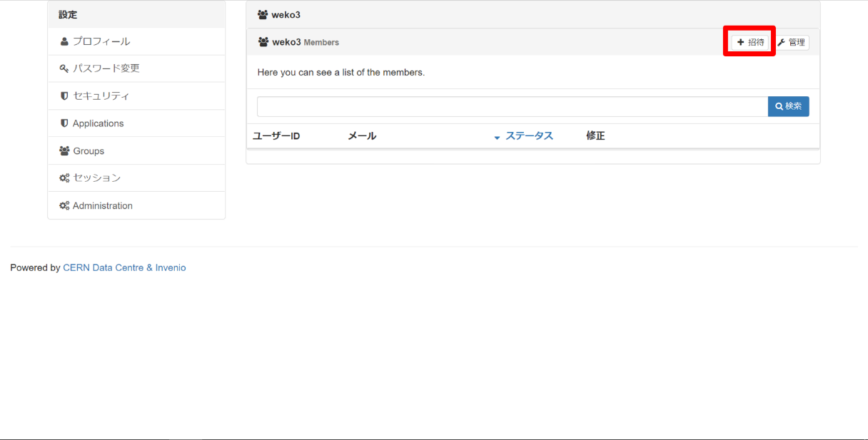Image resolution: width=868 pixels, height=440 pixels.
Task: Select the shield icon next to セキュリティ
Action: pyautogui.click(x=64, y=96)
